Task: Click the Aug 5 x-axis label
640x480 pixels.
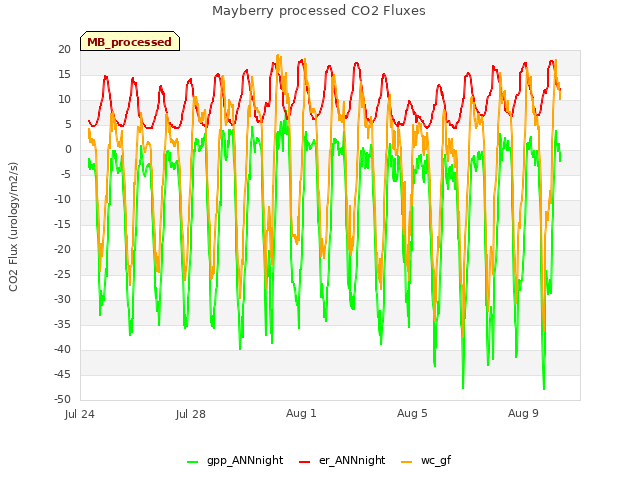Action: tap(412, 413)
